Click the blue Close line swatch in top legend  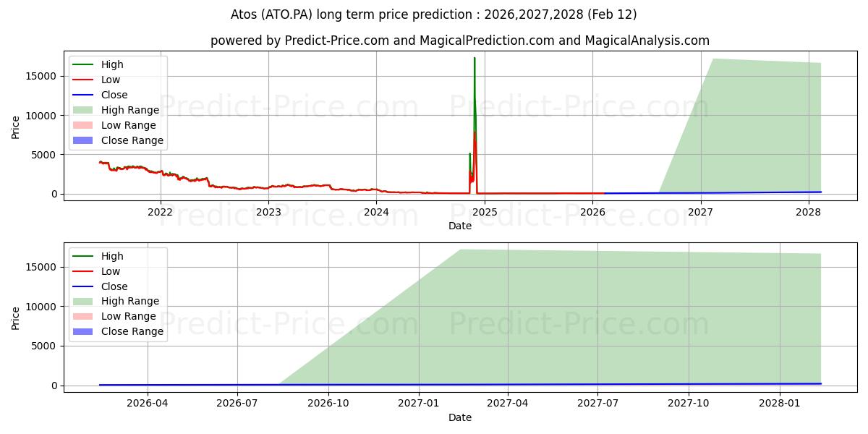[83, 95]
